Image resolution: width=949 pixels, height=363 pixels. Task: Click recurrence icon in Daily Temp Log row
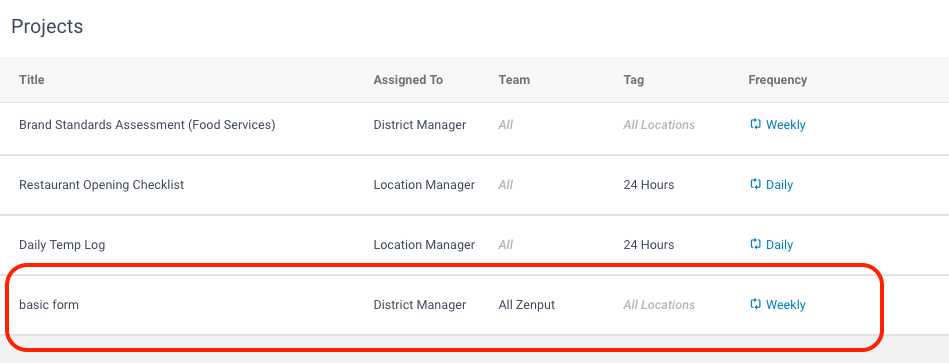tap(755, 244)
